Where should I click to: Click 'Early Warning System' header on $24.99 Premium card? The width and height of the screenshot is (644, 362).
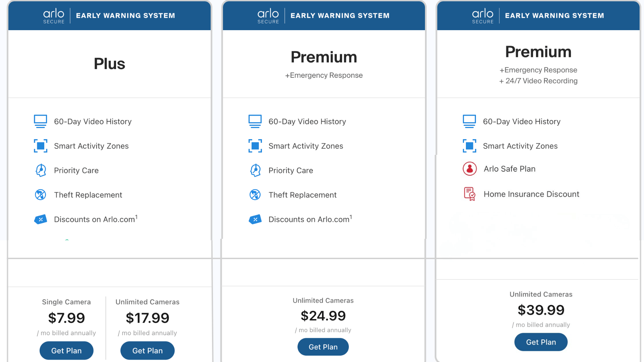(x=340, y=16)
